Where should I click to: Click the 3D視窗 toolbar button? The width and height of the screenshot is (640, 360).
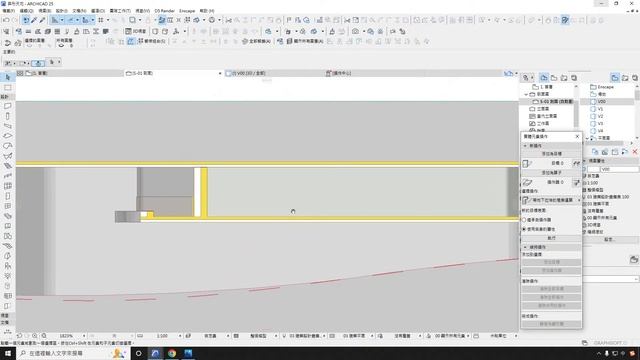(x=136, y=31)
